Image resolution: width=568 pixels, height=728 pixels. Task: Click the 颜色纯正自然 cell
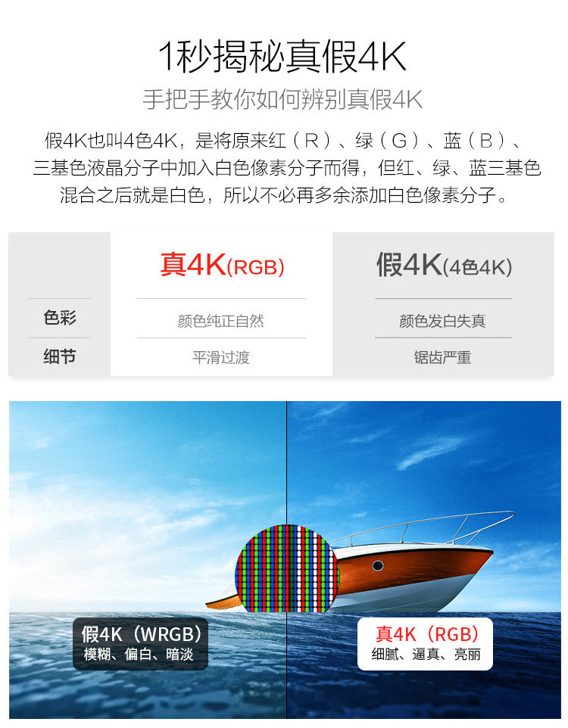pos(221,321)
